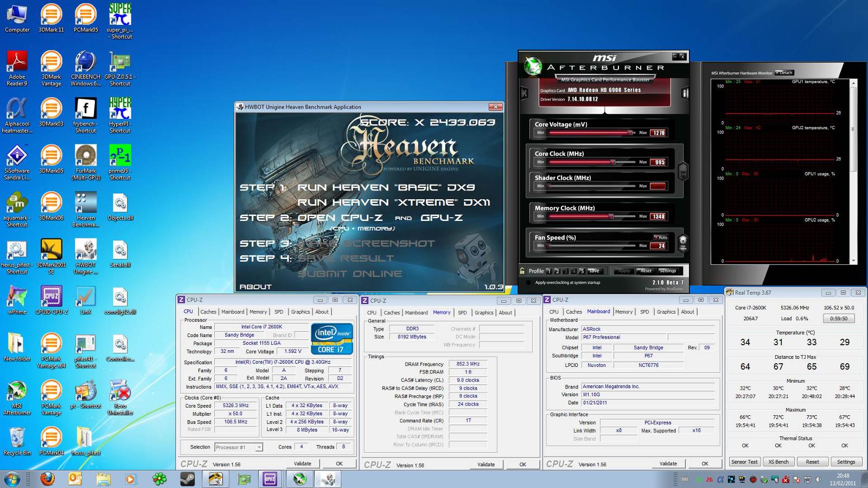Click Afterburner's Reset button
Viewport: 868px width, 488px height.
pos(646,271)
